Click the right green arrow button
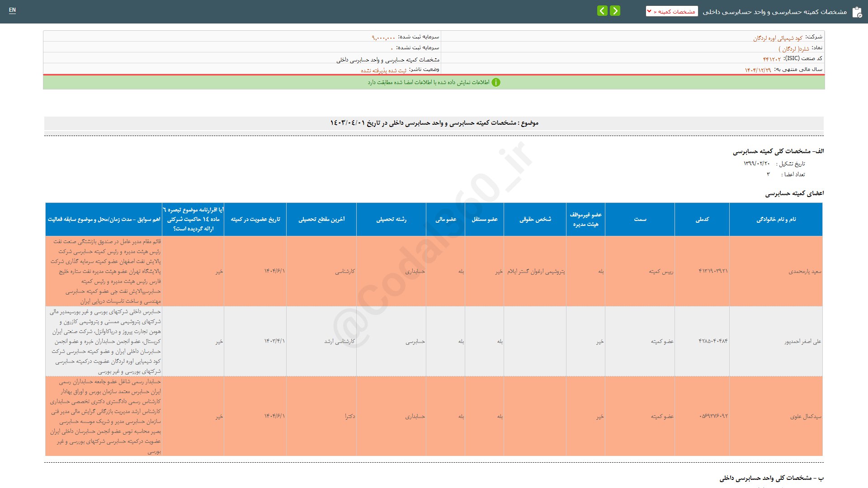The image size is (868, 488). [x=615, y=11]
